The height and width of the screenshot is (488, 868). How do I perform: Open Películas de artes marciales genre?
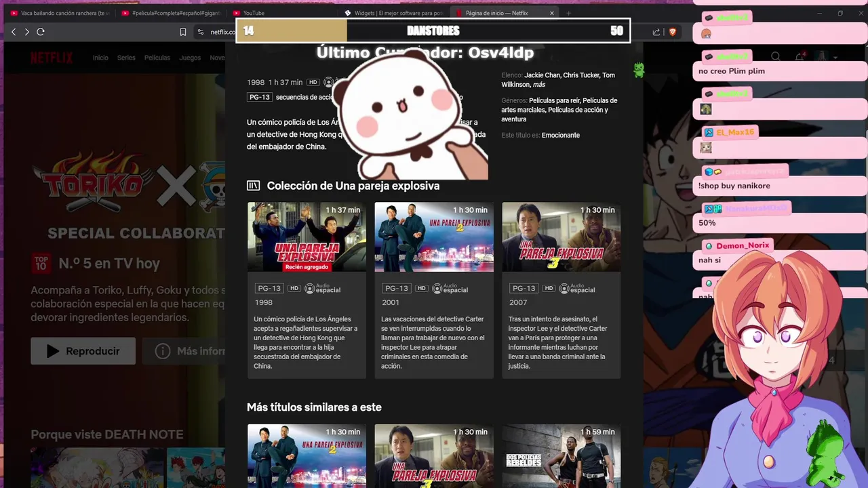pos(559,105)
